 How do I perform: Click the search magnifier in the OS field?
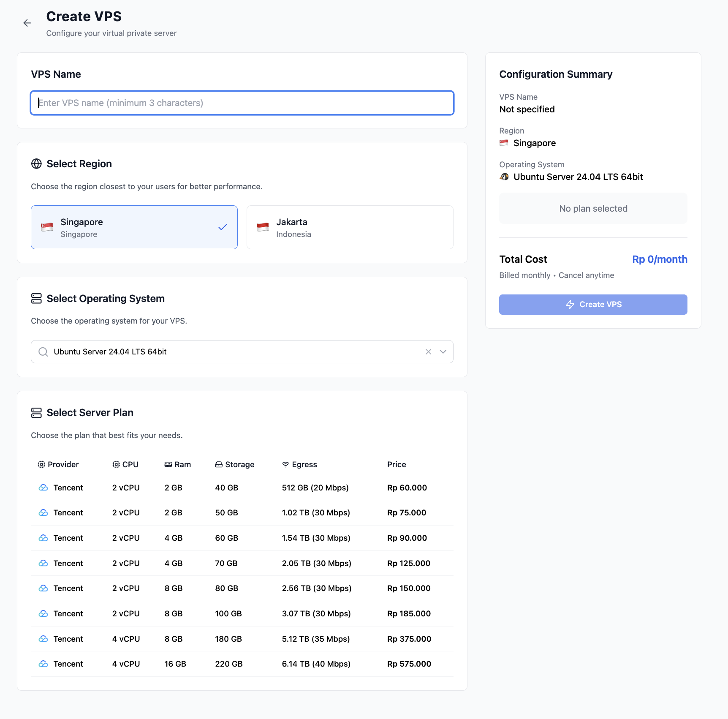pos(43,351)
